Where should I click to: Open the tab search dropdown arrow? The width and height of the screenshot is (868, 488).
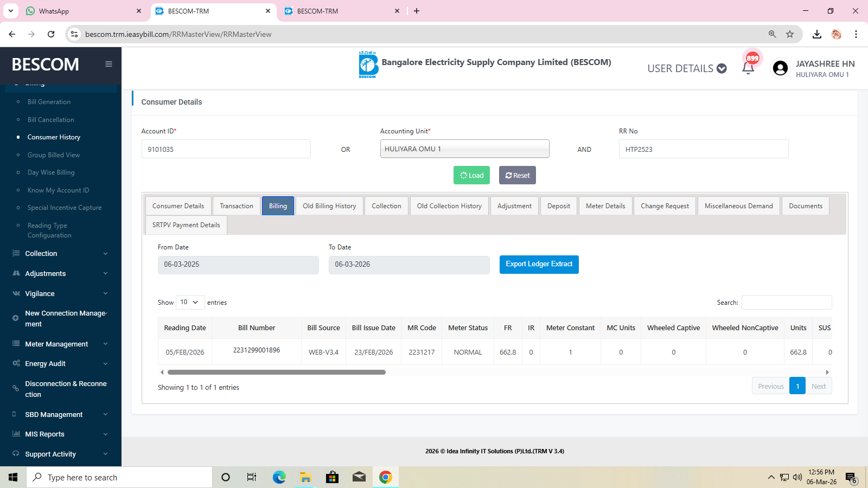tap(11, 11)
